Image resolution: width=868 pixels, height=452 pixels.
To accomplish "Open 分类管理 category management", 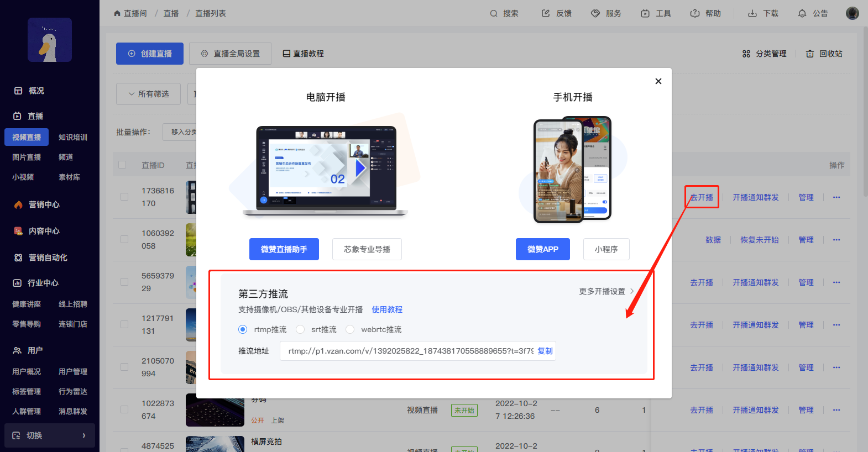I will pyautogui.click(x=764, y=54).
